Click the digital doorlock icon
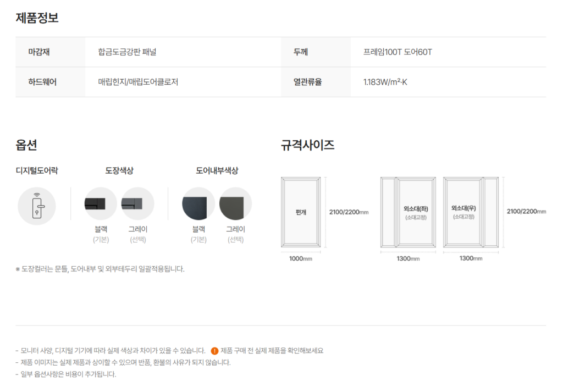Screen dimensions: 563x392 (x=37, y=206)
